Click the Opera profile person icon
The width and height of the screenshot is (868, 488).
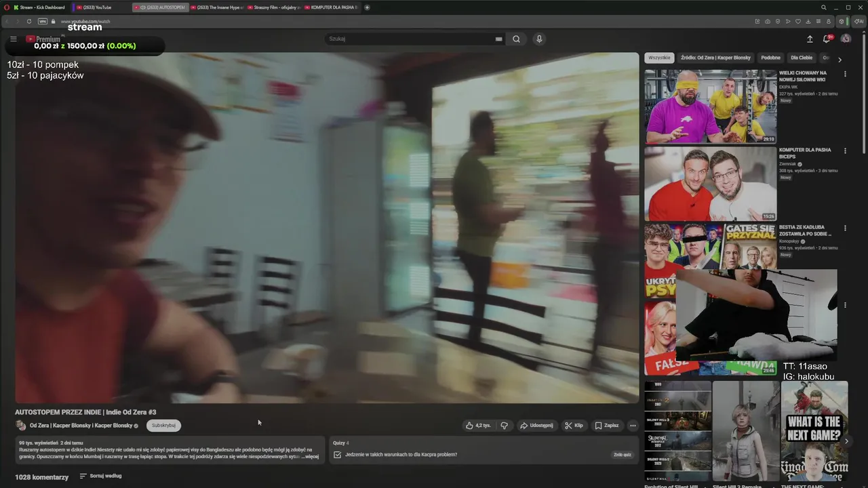click(x=829, y=21)
